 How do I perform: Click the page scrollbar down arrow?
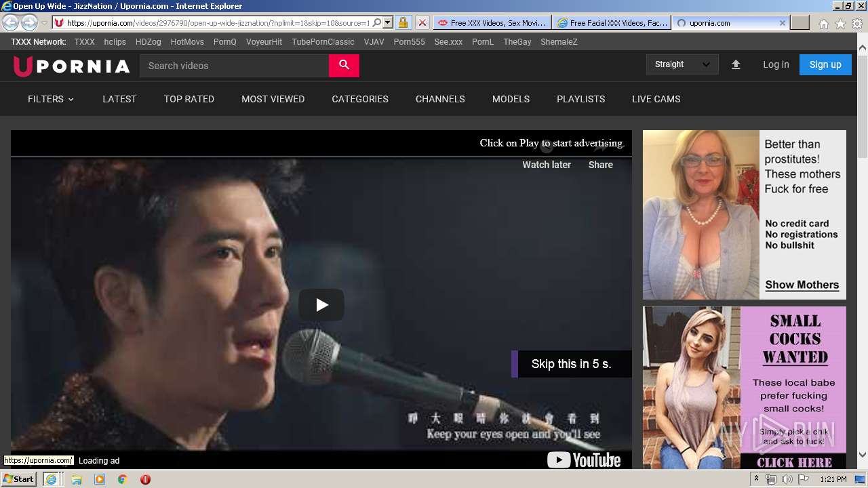[x=862, y=455]
